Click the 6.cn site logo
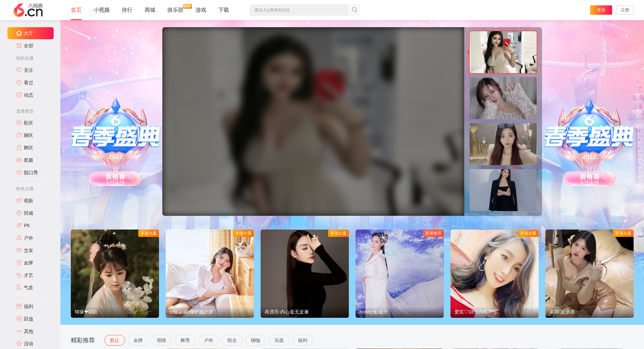Image resolution: width=644 pixels, height=349 pixels. click(28, 10)
